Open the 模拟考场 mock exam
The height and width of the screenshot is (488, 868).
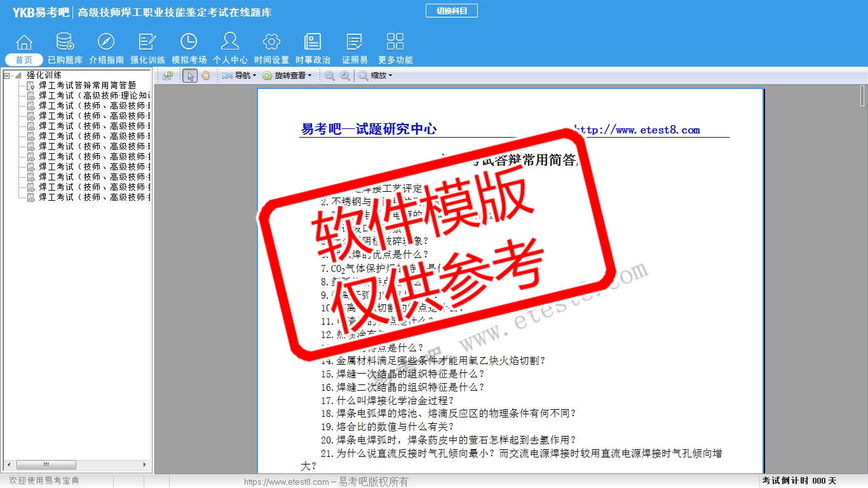tap(189, 49)
